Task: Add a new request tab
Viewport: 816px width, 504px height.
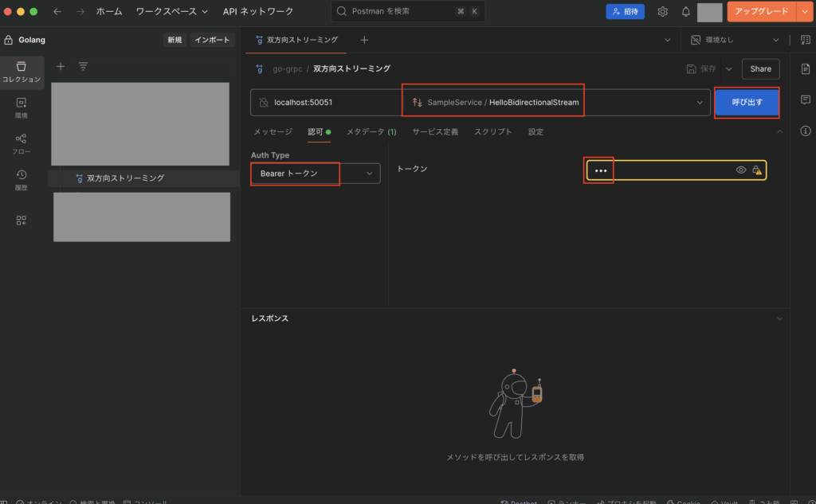Action: pyautogui.click(x=364, y=40)
